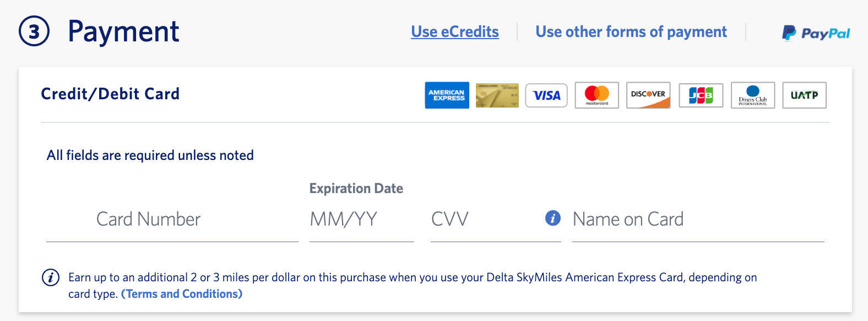Click the American Express card logo
The image size is (868, 321).
[447, 95]
